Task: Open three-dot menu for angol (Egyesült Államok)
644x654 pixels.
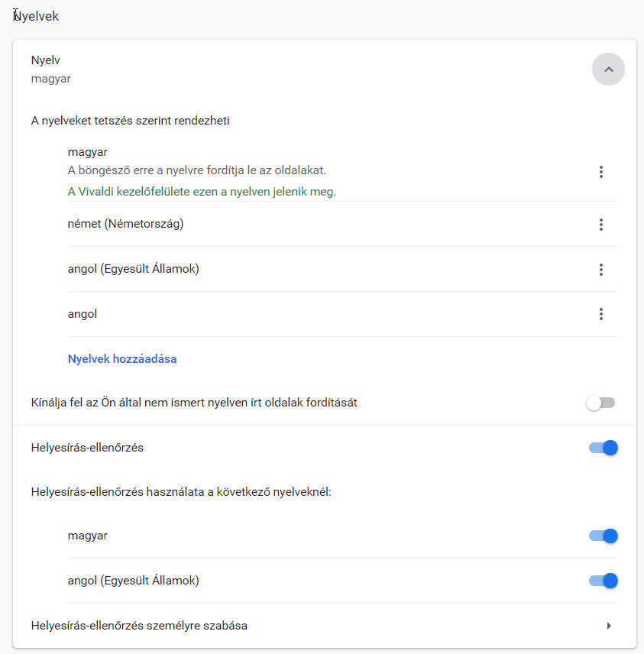Action: point(601,270)
